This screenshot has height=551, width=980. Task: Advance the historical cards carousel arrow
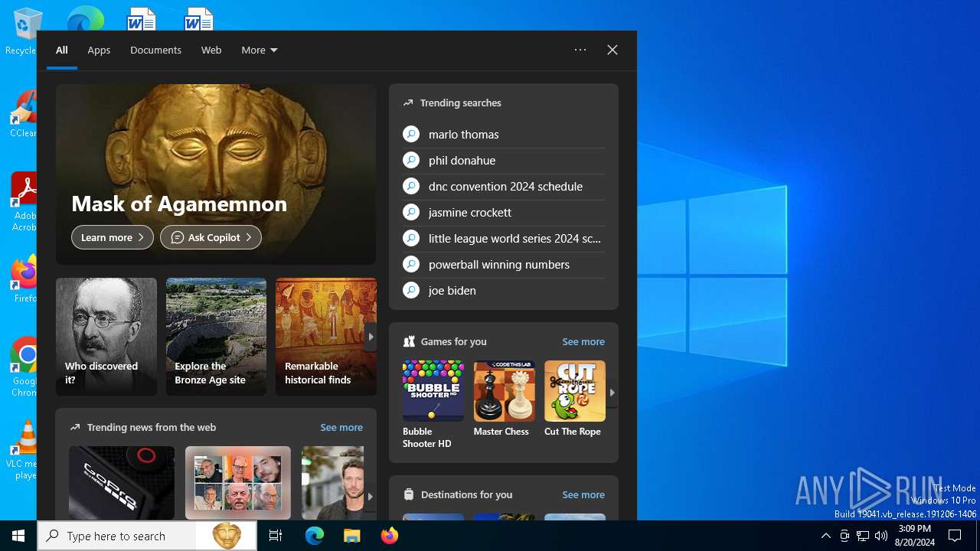[371, 337]
